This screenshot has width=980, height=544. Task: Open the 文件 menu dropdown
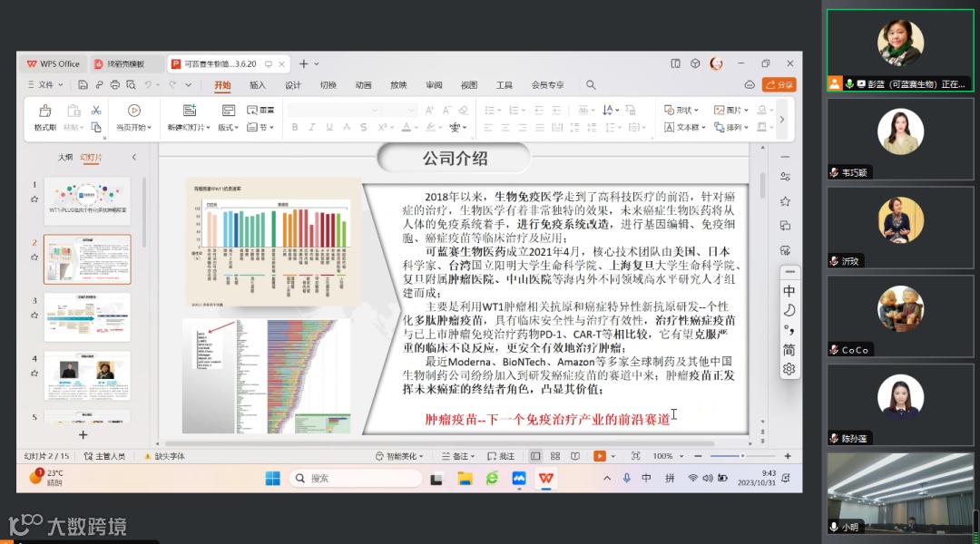[45, 85]
